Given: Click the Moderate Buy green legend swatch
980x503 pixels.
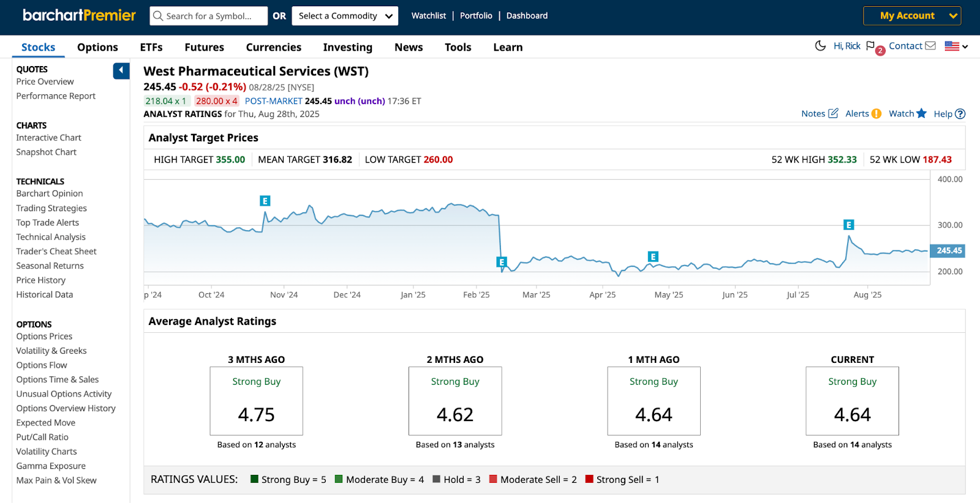Looking at the screenshot, I should click(x=339, y=479).
